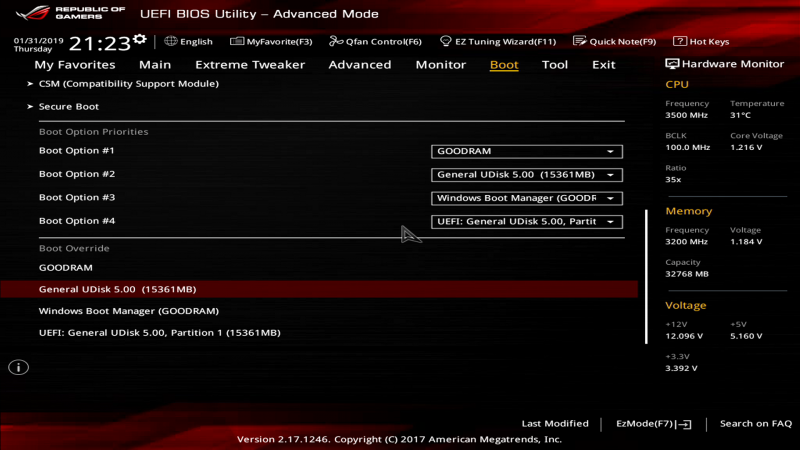Click memory capacity 32768 MB
The width and height of the screenshot is (800, 450).
click(x=687, y=274)
